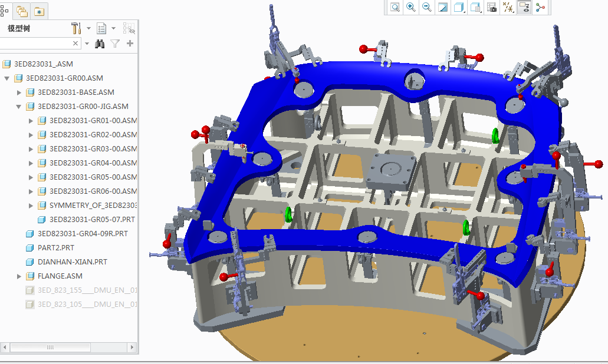This screenshot has height=364, width=608.
Task: Select 3ED823031-GR06-00.ASM tree row
Action: click(93, 191)
